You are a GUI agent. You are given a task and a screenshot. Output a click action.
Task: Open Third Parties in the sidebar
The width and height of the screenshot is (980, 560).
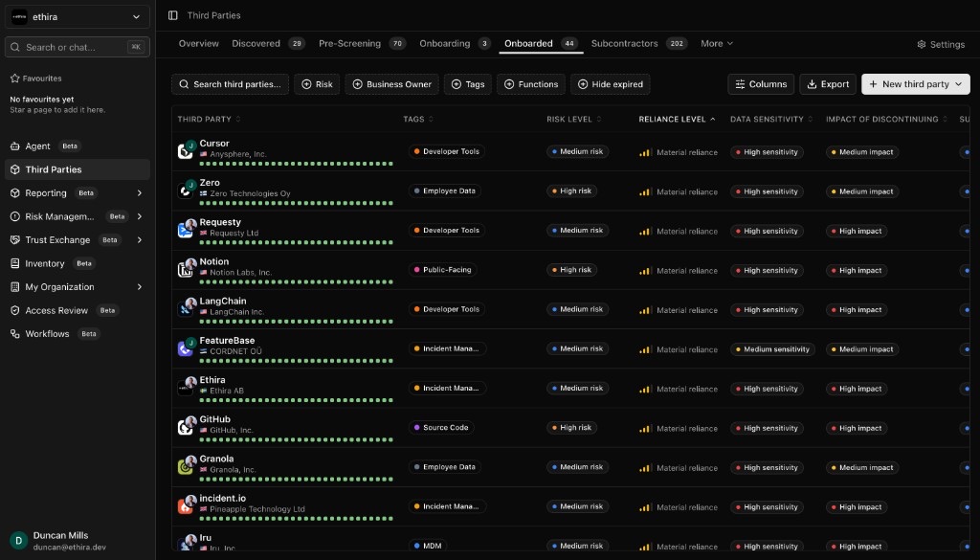78,169
